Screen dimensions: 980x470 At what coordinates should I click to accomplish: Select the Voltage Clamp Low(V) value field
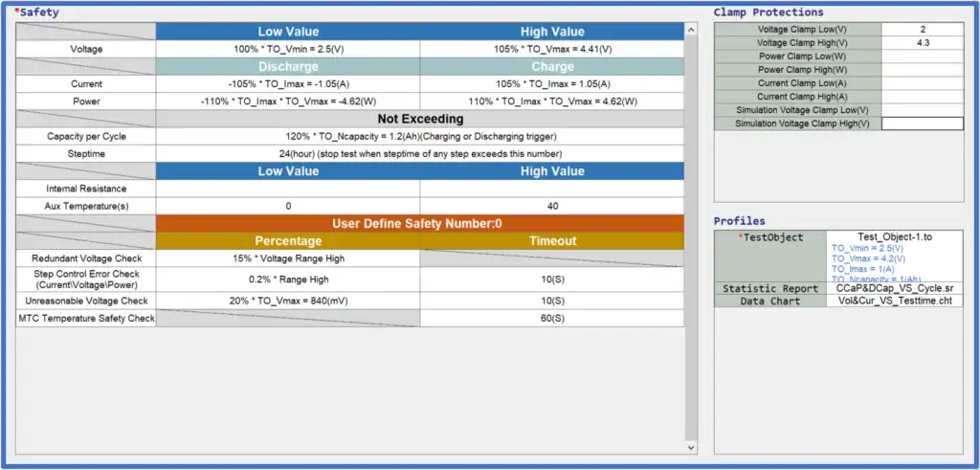[923, 30]
